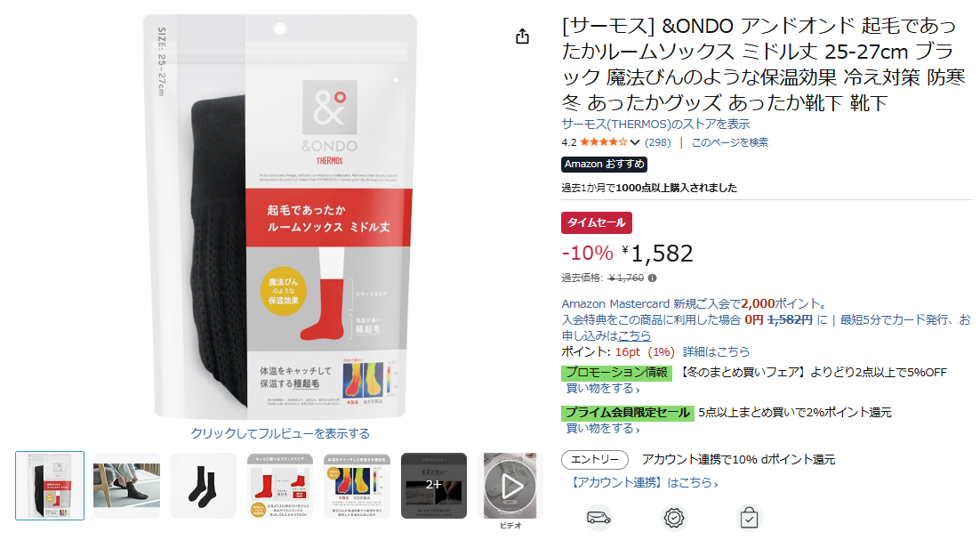Open the 2+ more images thumbnail
The image size is (980, 540).
coord(434,486)
